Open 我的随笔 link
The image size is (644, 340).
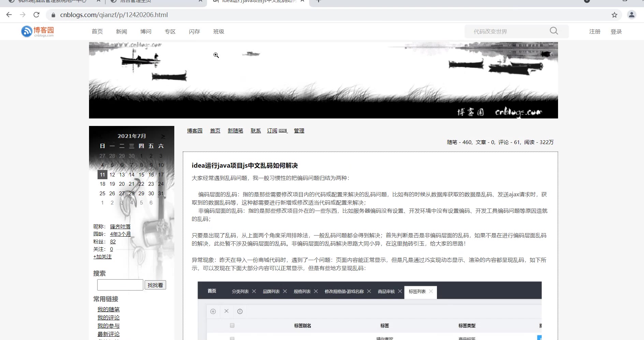tap(108, 309)
